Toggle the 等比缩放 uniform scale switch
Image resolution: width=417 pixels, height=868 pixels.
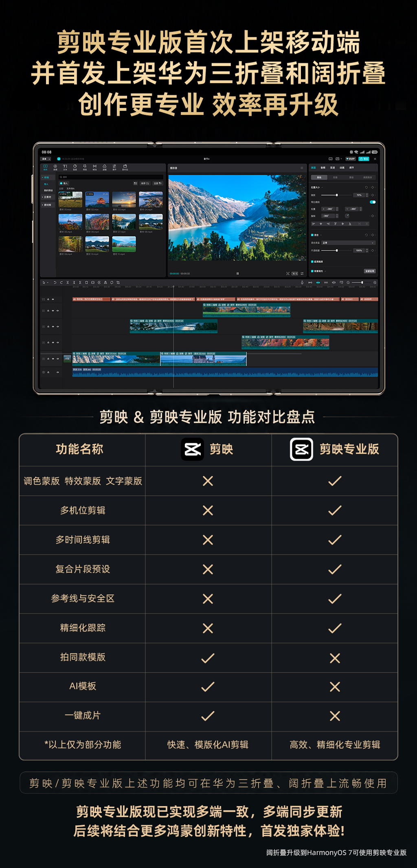click(x=373, y=202)
